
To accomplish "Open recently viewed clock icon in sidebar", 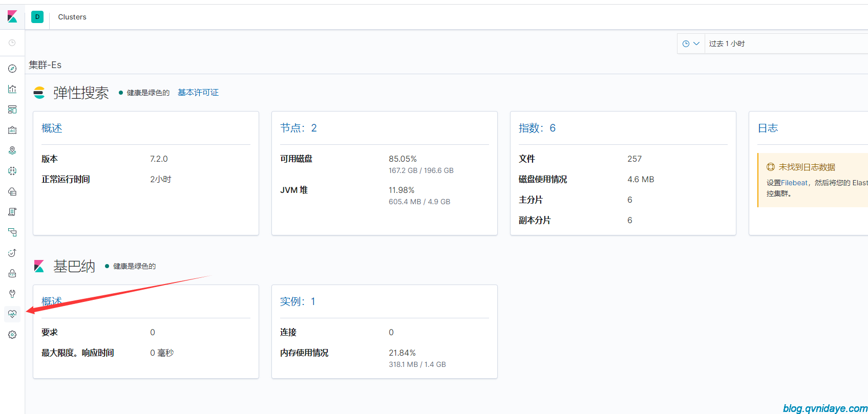I will 12,43.
